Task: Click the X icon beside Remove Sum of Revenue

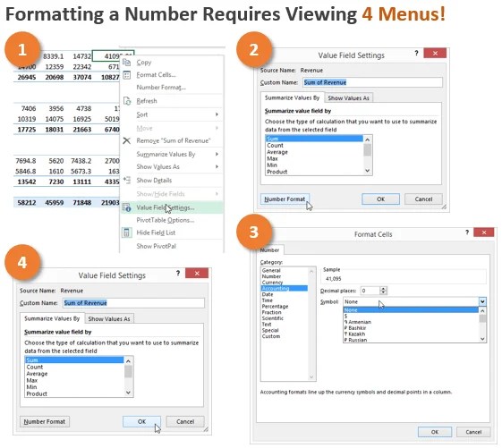Action: pyautogui.click(x=126, y=140)
